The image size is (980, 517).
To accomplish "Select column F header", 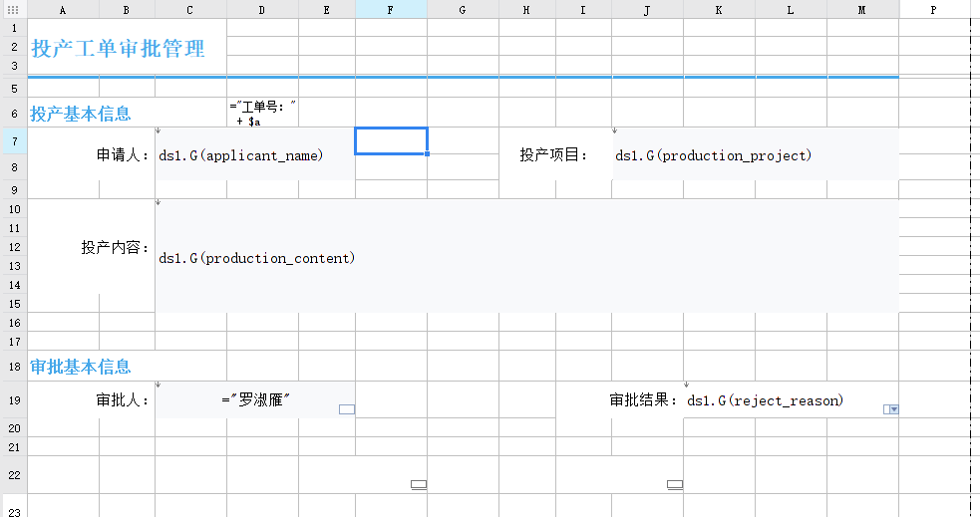I will [391, 9].
